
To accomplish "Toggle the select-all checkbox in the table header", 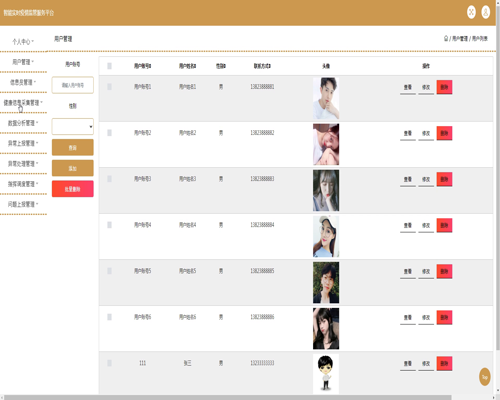I will pyautogui.click(x=109, y=66).
